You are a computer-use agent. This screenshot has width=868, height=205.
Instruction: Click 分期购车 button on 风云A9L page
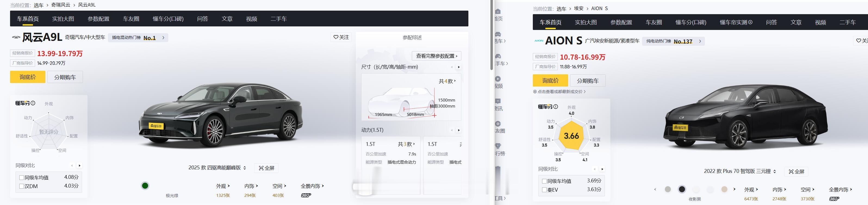65,77
